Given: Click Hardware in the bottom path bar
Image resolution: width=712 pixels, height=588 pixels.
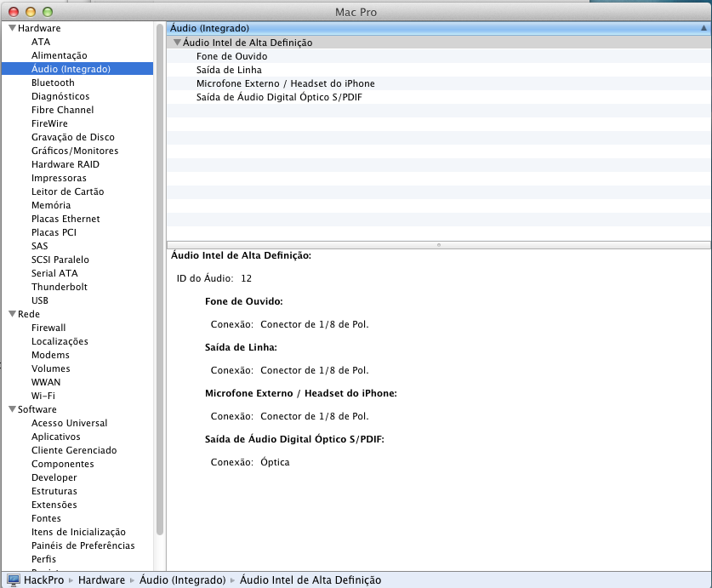Looking at the screenshot, I should point(101,580).
